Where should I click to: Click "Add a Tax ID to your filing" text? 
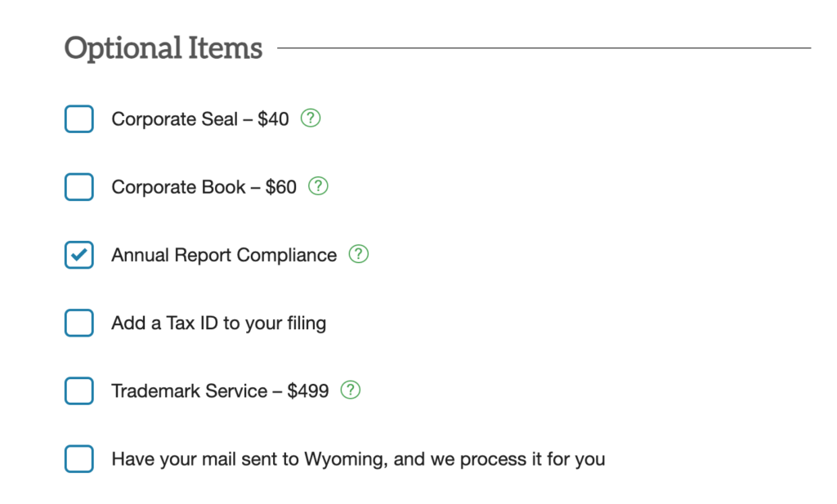(219, 323)
